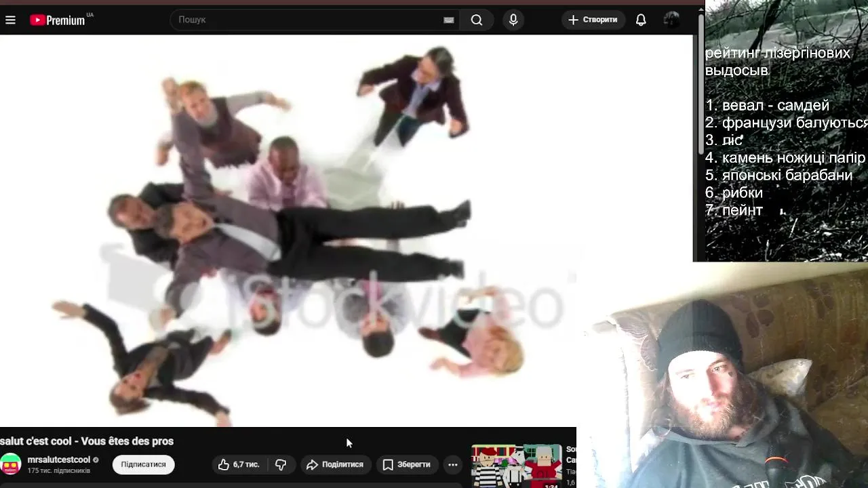Like the video with thumbs up
Viewport: 868px width, 488px height.
(238, 464)
